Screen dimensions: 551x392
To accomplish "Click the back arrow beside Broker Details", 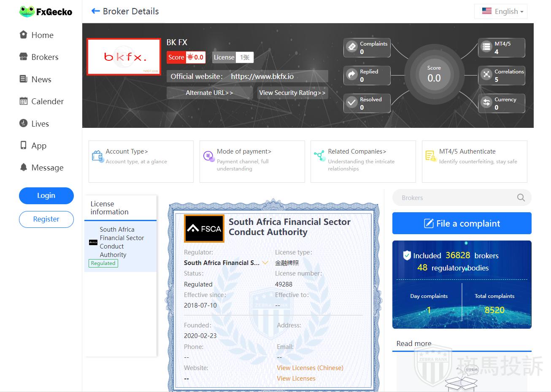I will 95,11.
